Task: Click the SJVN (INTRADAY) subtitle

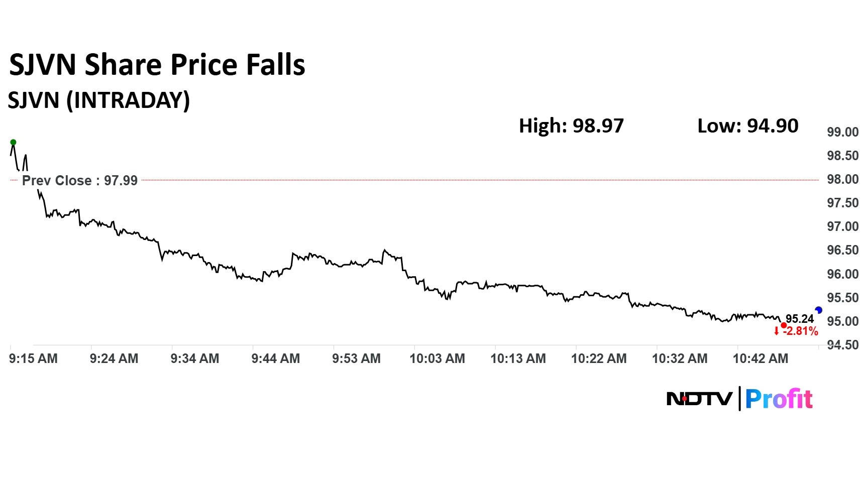Action: [x=99, y=100]
